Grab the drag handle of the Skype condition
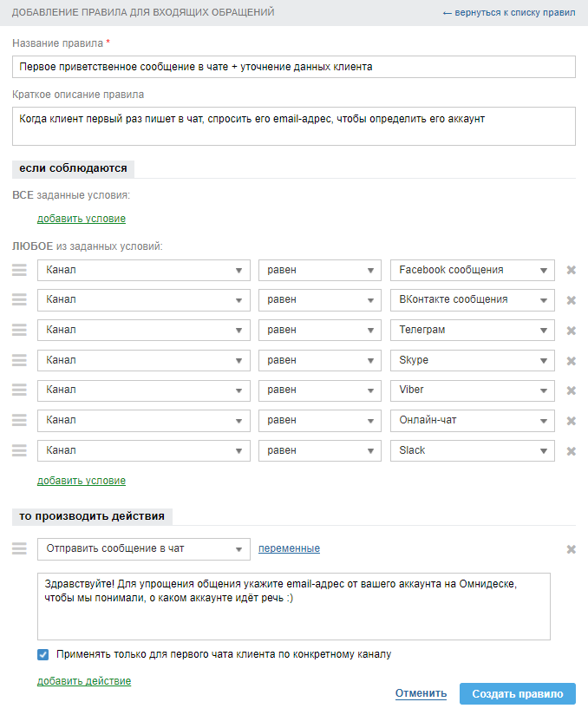 [x=19, y=360]
